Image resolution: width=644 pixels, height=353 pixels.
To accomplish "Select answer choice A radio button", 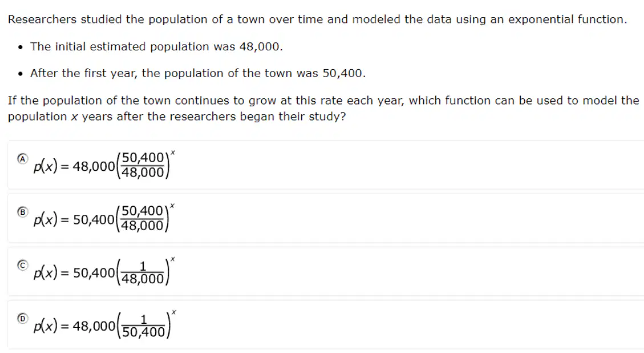I will pos(23,159).
